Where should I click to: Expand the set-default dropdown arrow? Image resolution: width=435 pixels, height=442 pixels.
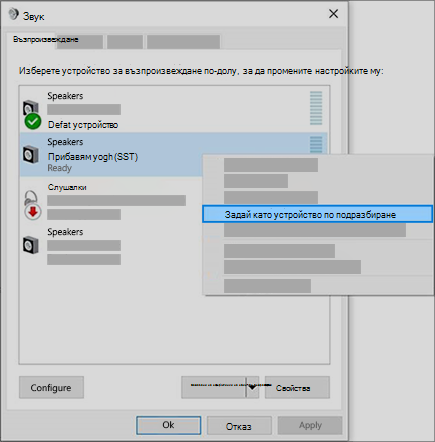click(253, 387)
